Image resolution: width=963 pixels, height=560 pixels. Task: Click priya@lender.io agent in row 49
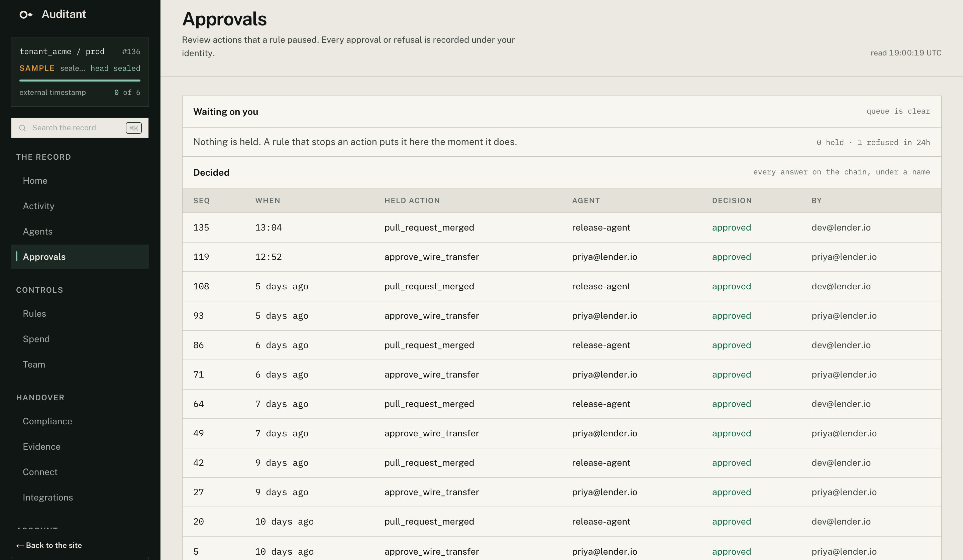[x=605, y=434]
